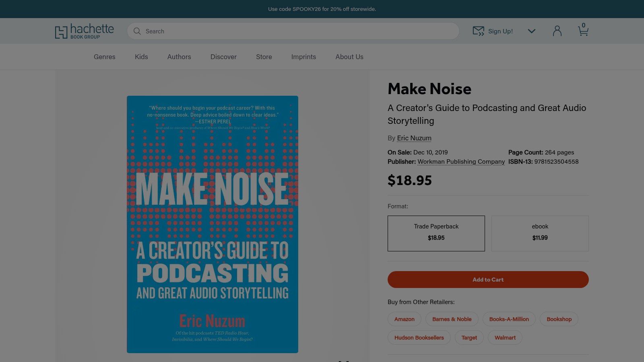Click the Make Noise book cover image
This screenshot has height=362, width=644.
click(213, 224)
